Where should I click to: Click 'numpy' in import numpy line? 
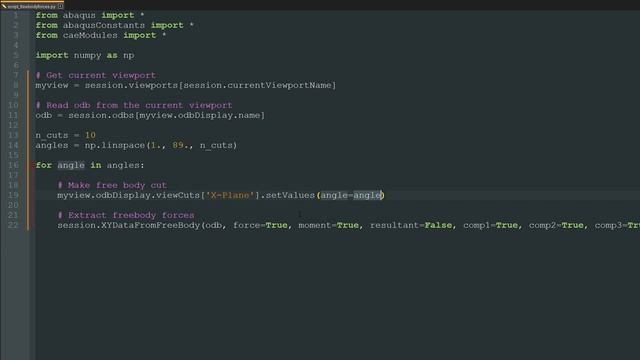point(87,56)
